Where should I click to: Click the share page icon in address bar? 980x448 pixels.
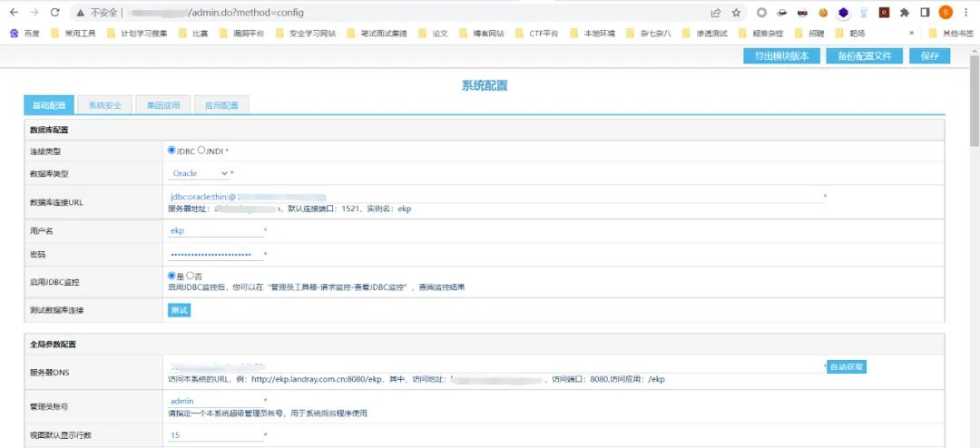point(716,13)
